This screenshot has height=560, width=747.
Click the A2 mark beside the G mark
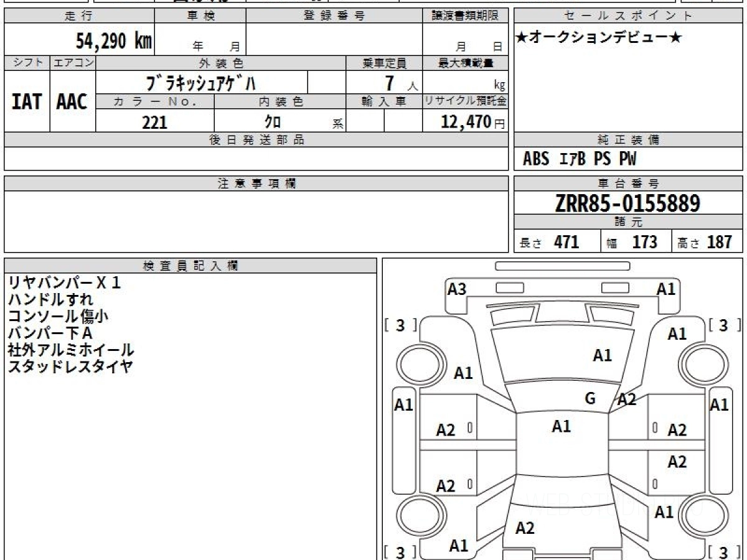626,400
